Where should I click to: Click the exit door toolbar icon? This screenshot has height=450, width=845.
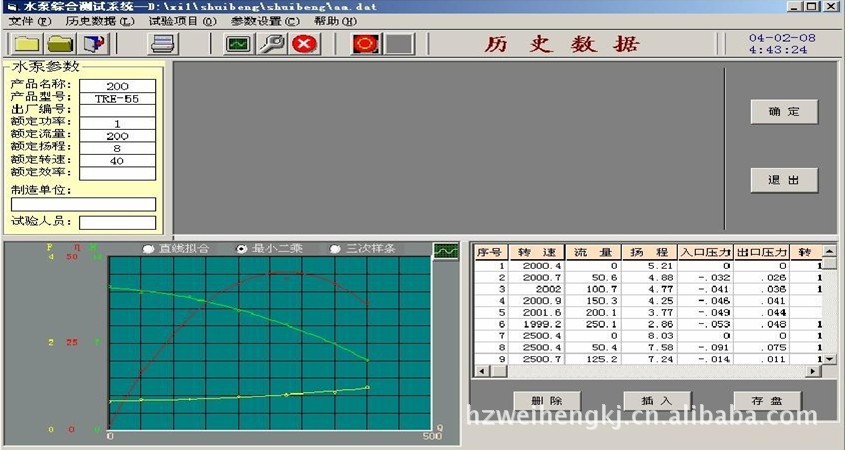(x=93, y=44)
